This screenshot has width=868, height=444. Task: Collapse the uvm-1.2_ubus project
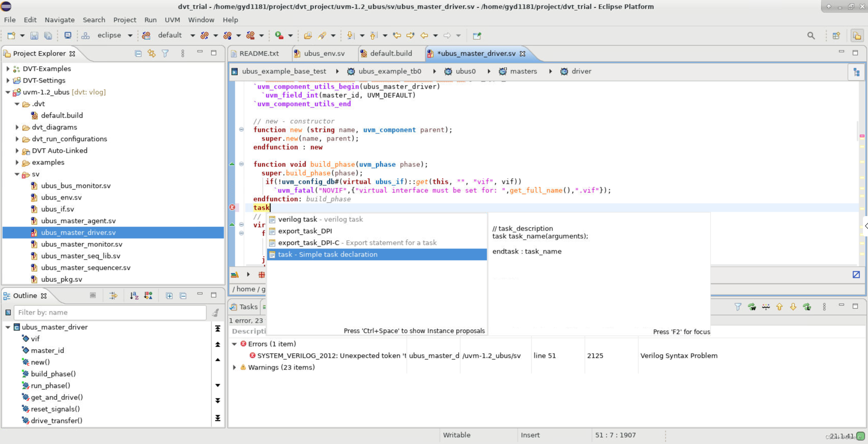point(8,92)
